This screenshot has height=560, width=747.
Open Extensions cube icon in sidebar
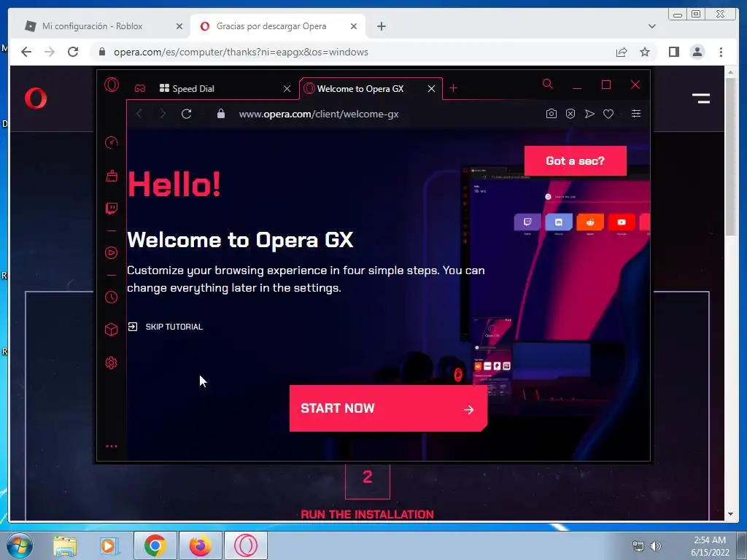point(111,330)
